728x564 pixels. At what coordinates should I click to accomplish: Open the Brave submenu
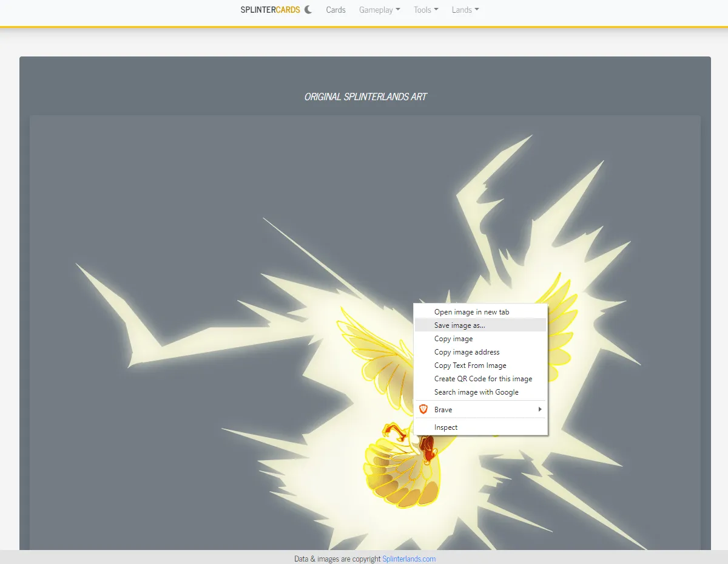480,410
